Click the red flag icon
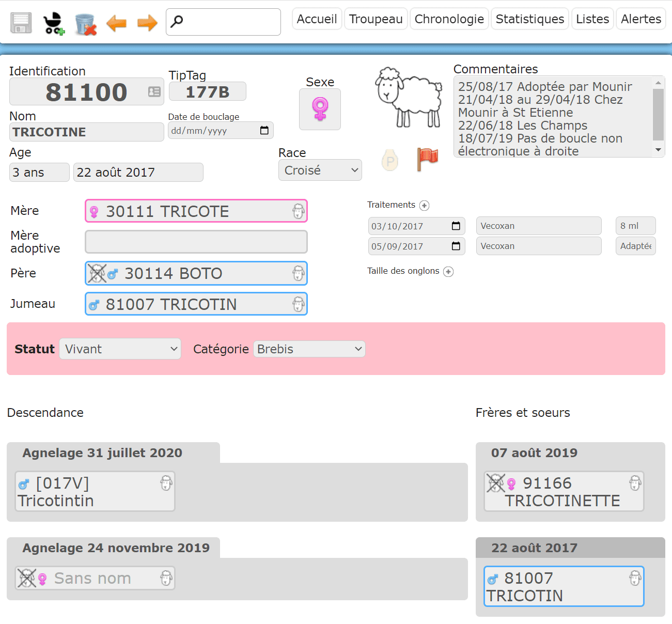The image size is (672, 624). coord(427,159)
